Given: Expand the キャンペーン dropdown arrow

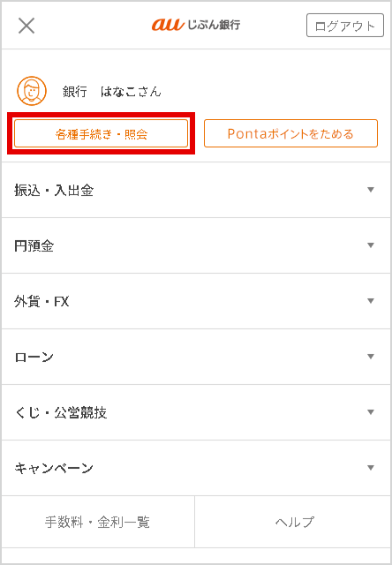Looking at the screenshot, I should (371, 468).
